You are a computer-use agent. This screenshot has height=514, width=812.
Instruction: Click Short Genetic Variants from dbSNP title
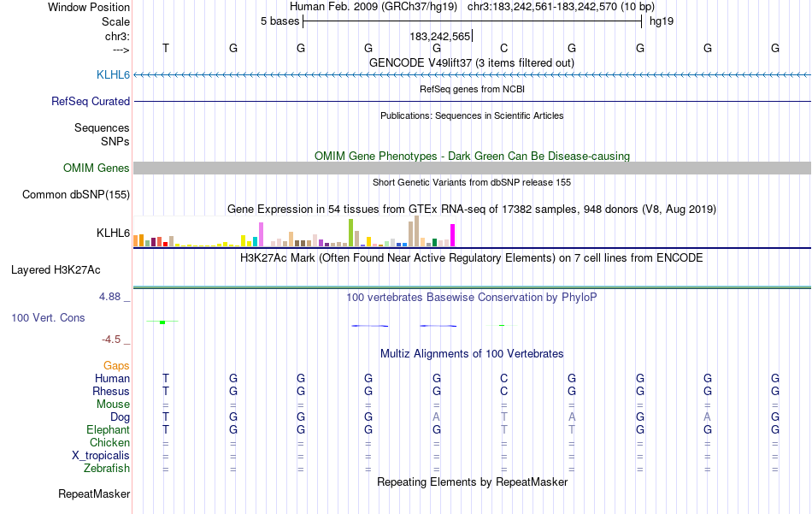click(x=472, y=182)
